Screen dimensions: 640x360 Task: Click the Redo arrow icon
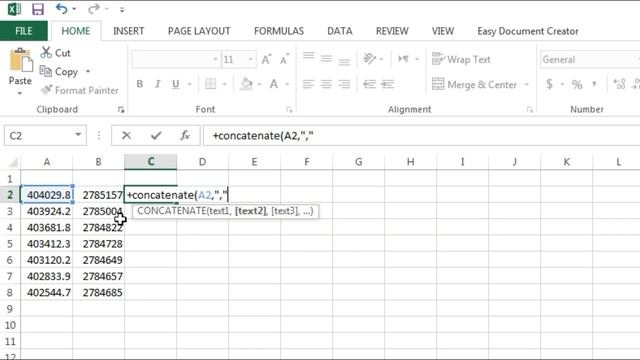[93, 9]
